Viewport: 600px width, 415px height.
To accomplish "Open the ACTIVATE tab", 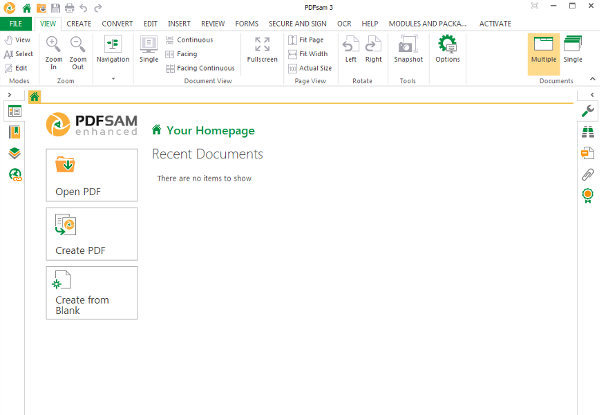I will pyautogui.click(x=495, y=24).
